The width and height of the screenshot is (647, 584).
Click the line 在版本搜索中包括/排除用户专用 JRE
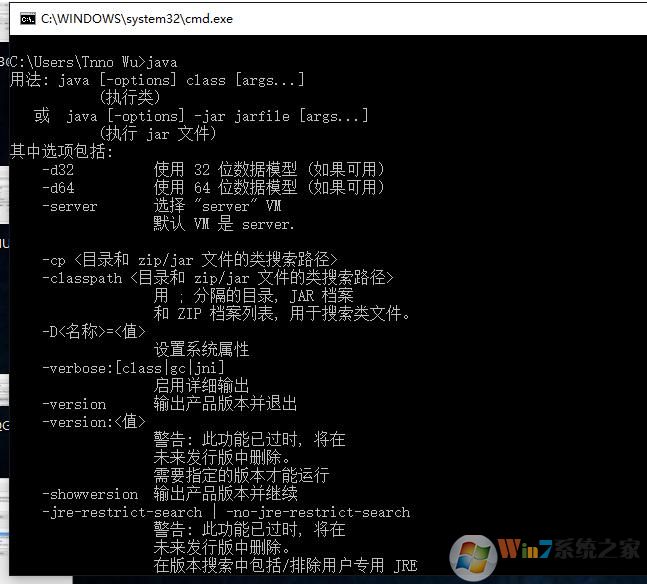(x=286, y=565)
